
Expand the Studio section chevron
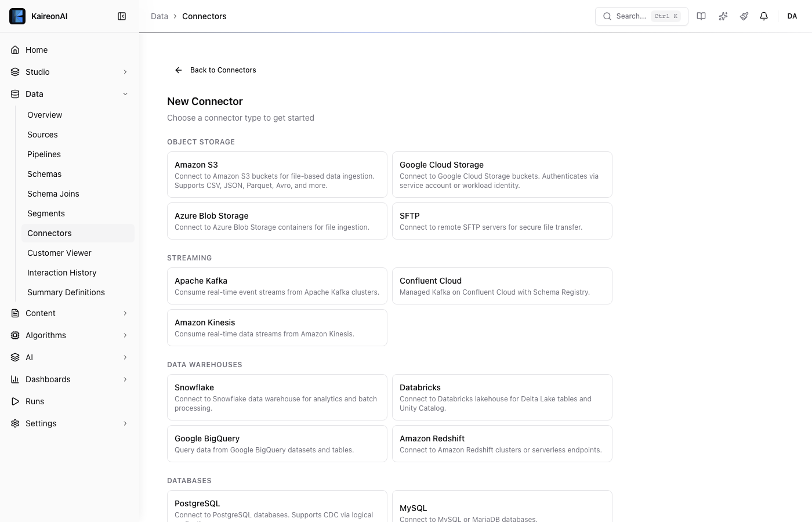125,72
